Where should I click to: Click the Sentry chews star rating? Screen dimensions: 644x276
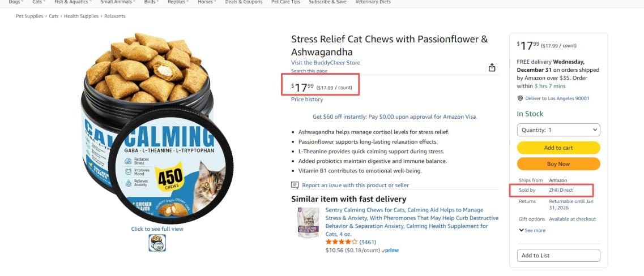click(x=342, y=242)
